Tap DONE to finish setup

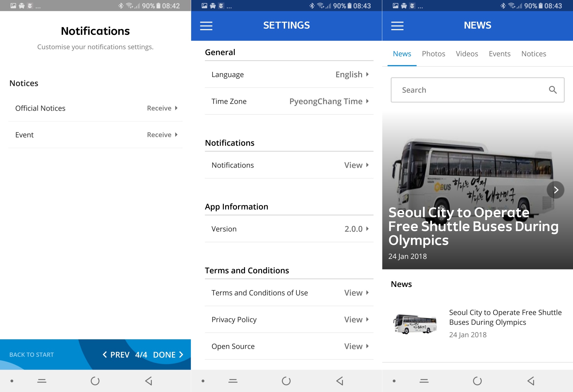(168, 355)
